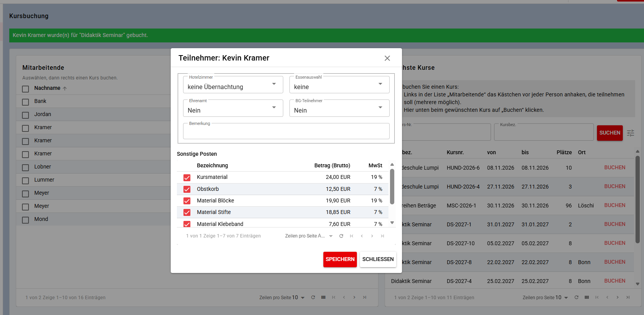
Task: Sort Mitarbeitende by Nachname arrow
Action: click(65, 88)
